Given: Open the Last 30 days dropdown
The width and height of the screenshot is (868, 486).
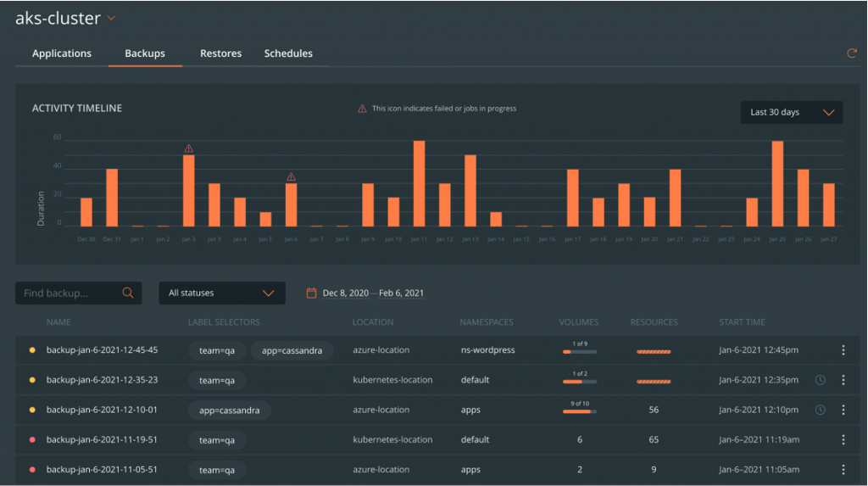Looking at the screenshot, I should (792, 112).
